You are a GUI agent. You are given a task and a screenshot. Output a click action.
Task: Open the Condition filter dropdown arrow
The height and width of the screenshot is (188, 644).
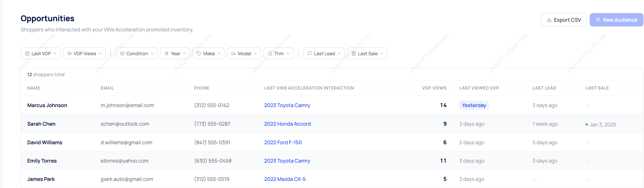tap(152, 53)
